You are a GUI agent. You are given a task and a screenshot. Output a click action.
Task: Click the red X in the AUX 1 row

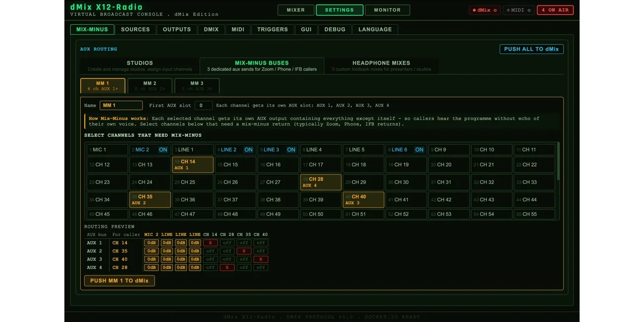210,243
